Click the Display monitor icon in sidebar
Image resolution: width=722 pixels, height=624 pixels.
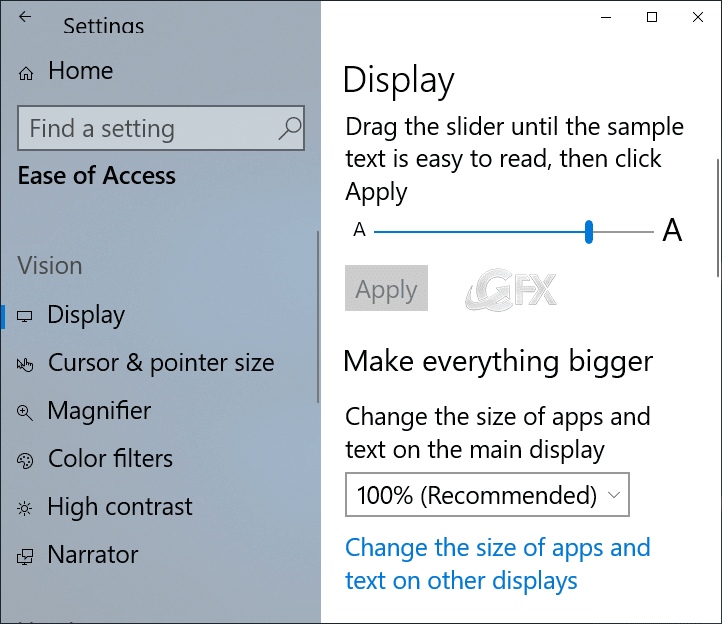coord(25,316)
